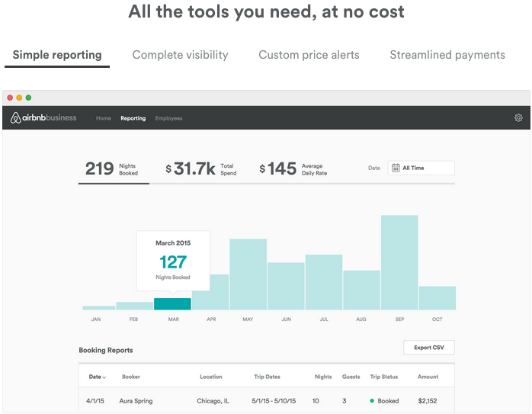Click the red window close dot
Viewport: 532px width, 414px height.
(x=10, y=98)
